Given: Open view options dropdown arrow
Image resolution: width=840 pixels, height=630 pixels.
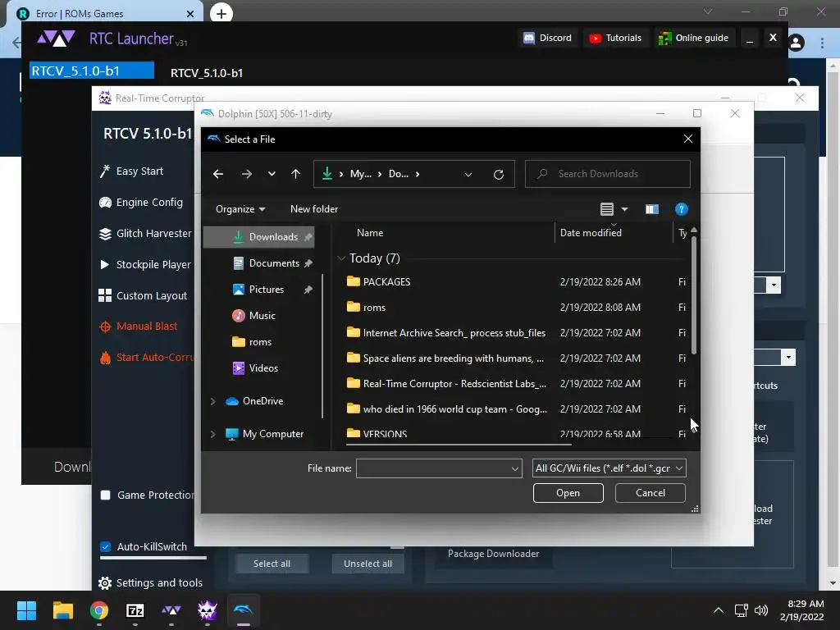Looking at the screenshot, I should pos(624,209).
